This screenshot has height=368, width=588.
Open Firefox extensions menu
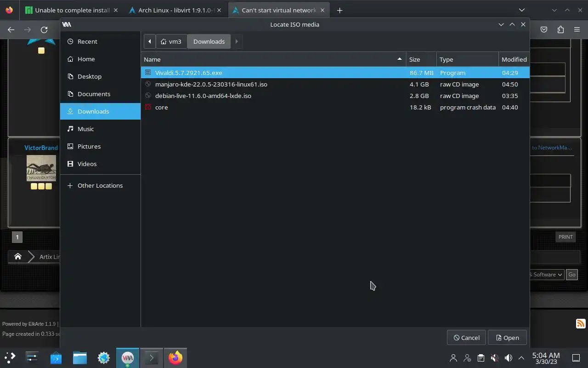560,29
